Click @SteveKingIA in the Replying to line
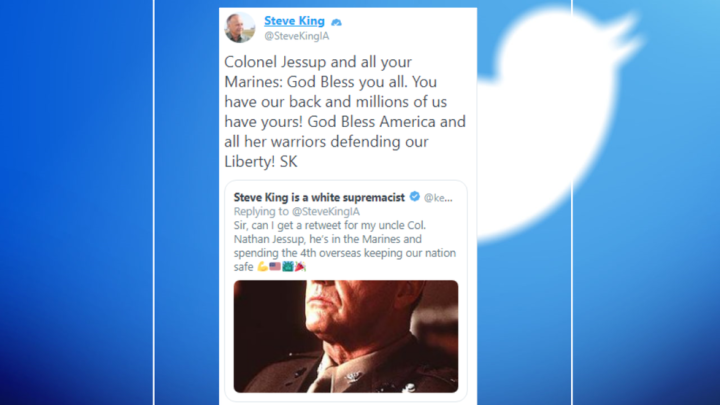The height and width of the screenshot is (405, 720). (326, 212)
